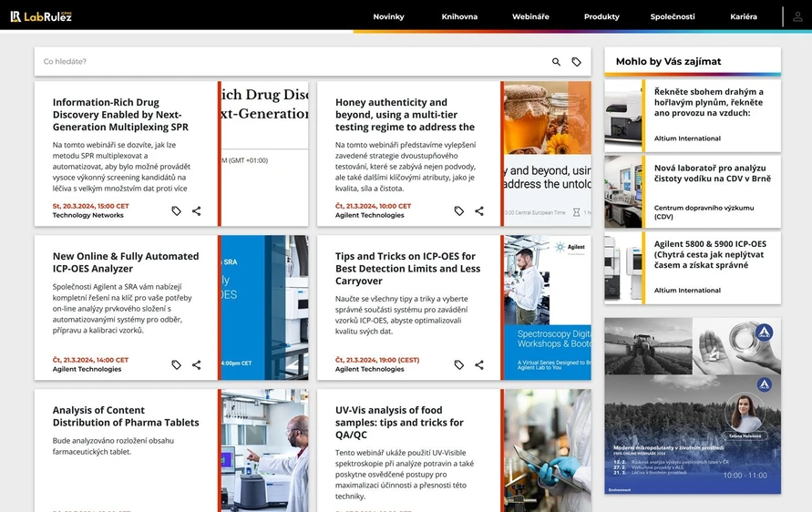Screen dimensions: 812x512
Task: Open Honey authenticity and beyond webinar title
Action: (405, 115)
